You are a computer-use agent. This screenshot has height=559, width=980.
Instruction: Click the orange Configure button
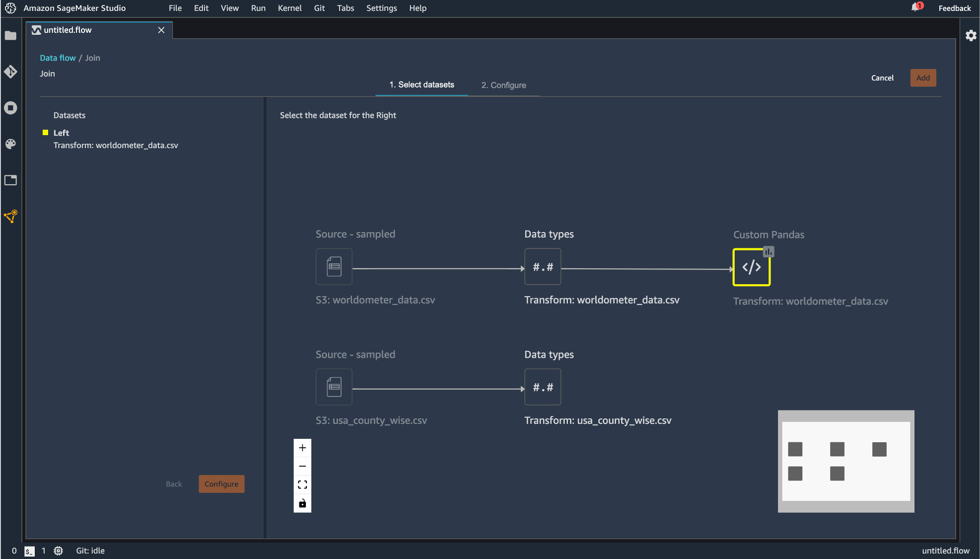pos(221,484)
